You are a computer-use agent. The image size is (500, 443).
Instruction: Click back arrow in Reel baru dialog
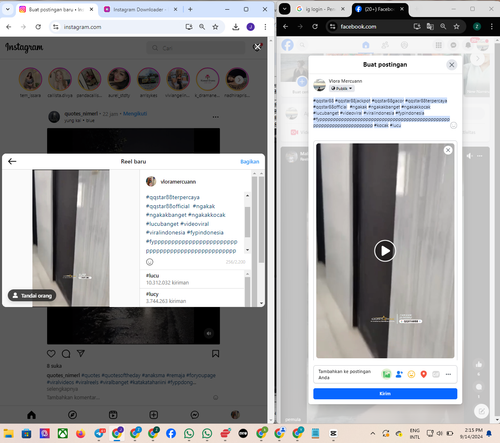click(x=12, y=162)
